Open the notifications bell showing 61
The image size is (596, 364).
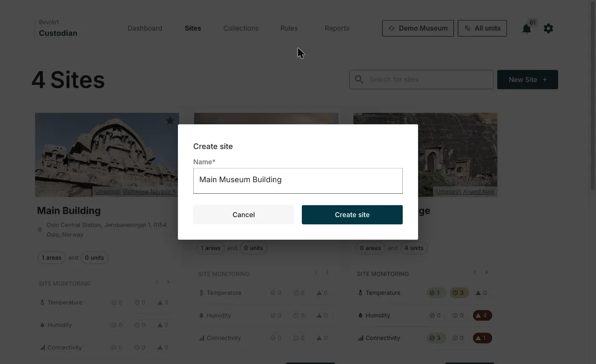pos(527,29)
